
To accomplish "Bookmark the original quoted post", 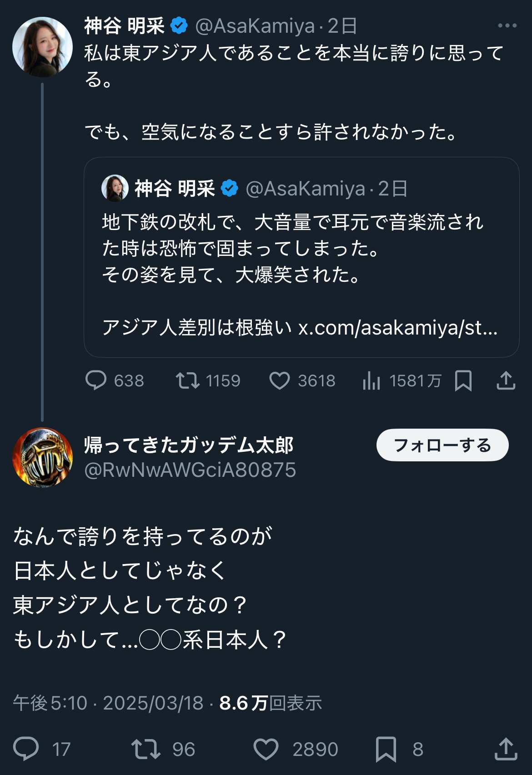I will 463,380.
